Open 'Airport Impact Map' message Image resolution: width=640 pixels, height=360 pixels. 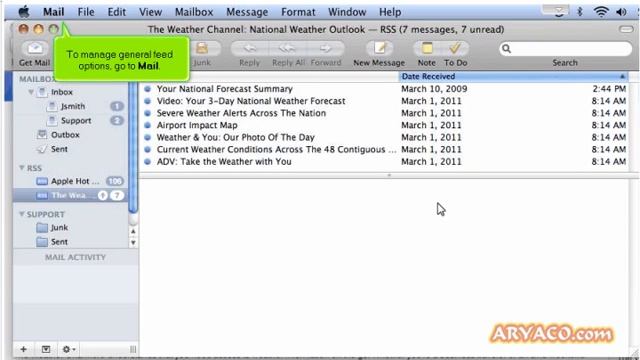(197, 125)
